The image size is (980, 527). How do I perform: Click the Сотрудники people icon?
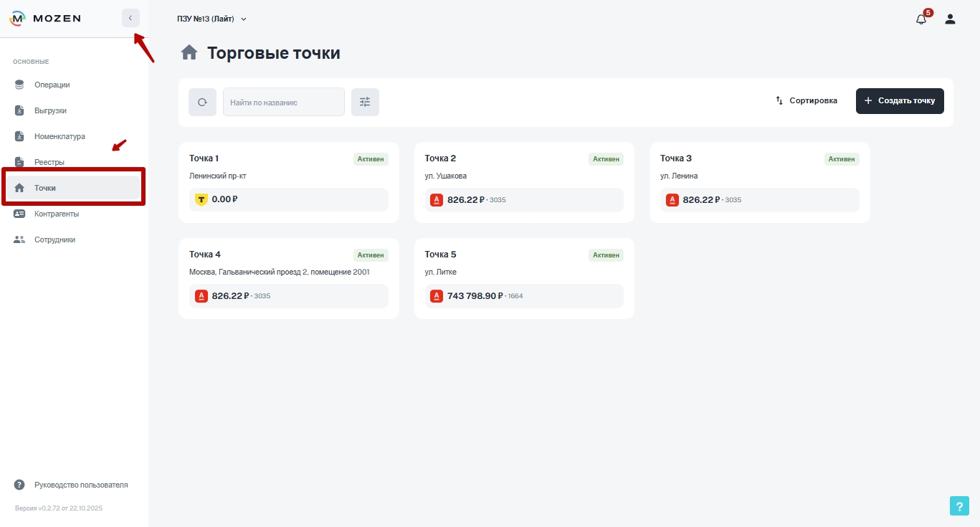coord(19,239)
